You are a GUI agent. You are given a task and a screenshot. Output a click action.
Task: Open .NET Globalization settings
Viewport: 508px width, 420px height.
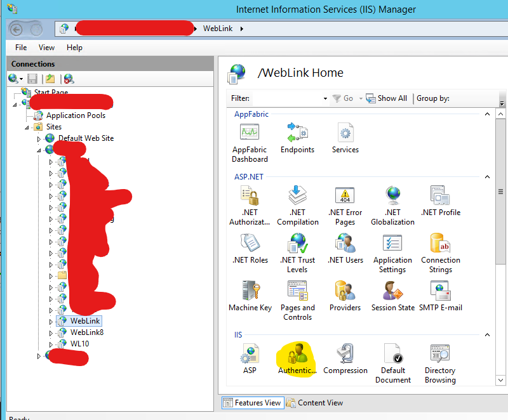(392, 206)
